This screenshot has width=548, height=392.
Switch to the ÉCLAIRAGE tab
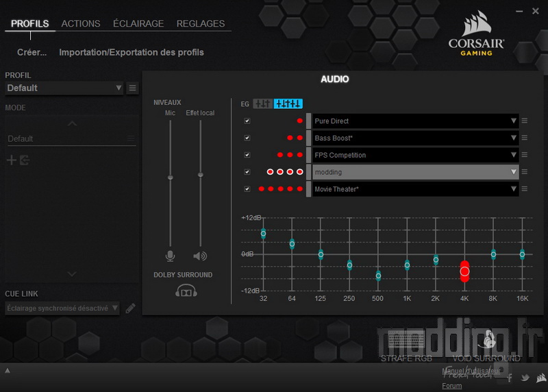coord(138,23)
